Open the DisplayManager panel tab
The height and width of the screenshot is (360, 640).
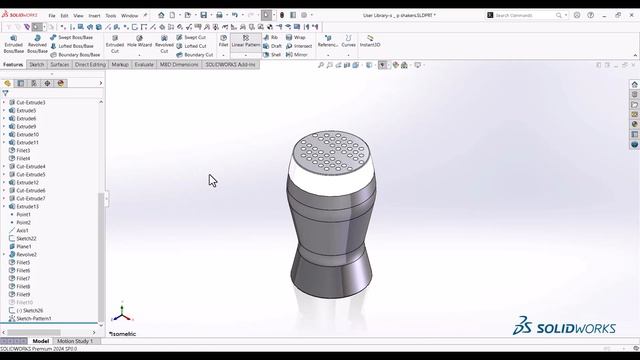tap(61, 83)
